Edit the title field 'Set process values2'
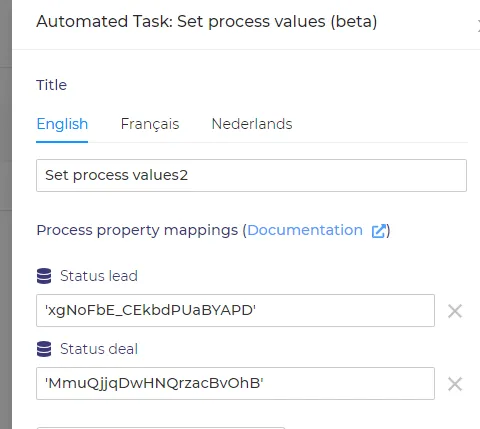 point(251,175)
